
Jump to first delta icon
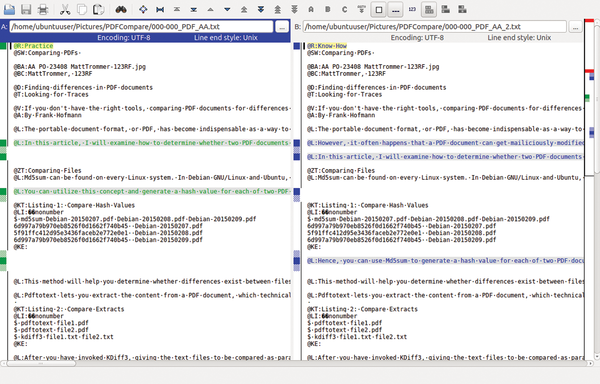pos(177,9)
